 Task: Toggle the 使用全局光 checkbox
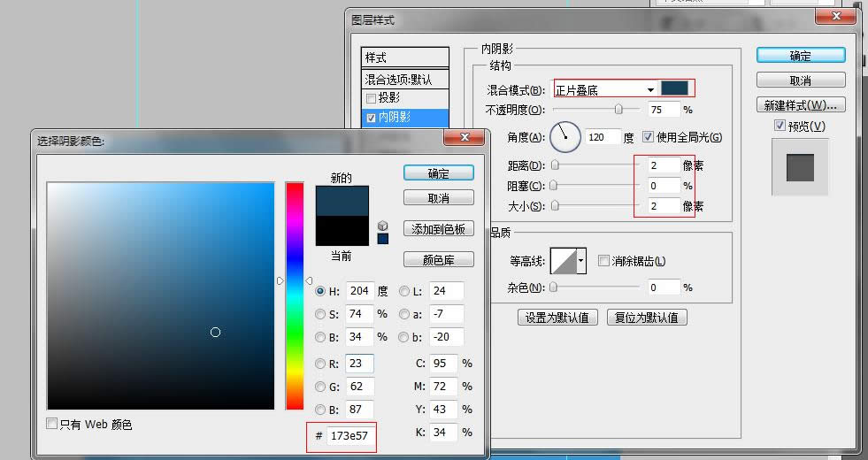tap(649, 137)
